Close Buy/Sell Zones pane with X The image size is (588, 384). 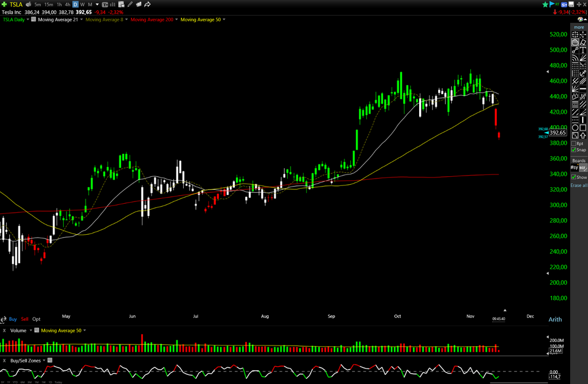(4, 360)
